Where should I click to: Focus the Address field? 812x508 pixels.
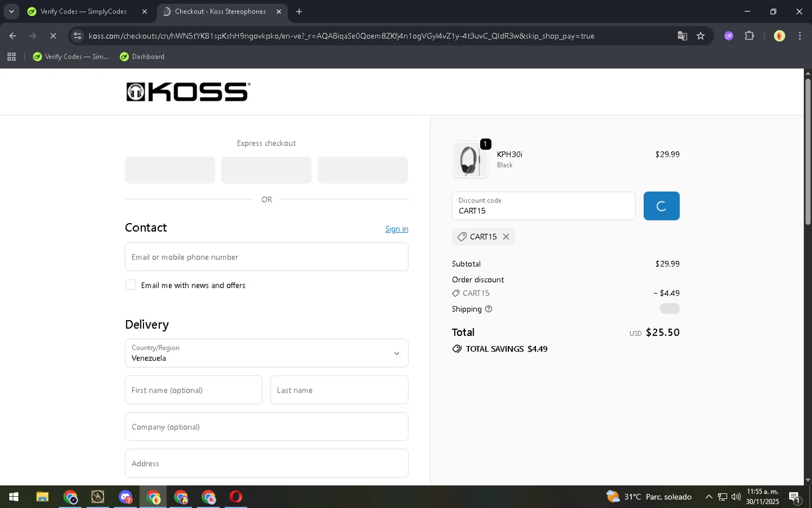[266, 464]
